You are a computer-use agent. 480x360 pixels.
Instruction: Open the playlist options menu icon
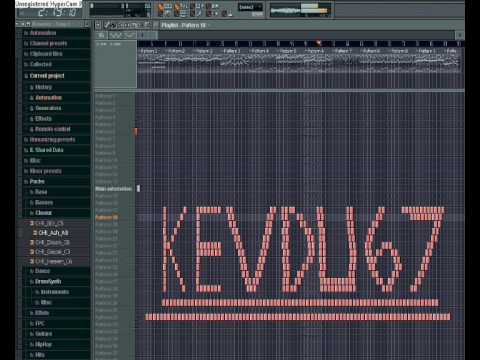(98, 25)
